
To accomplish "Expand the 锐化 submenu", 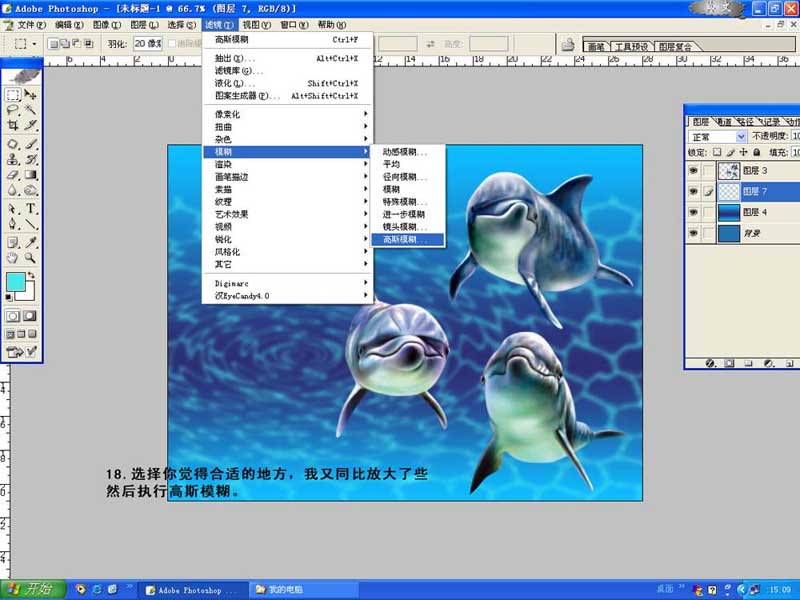I will click(288, 239).
